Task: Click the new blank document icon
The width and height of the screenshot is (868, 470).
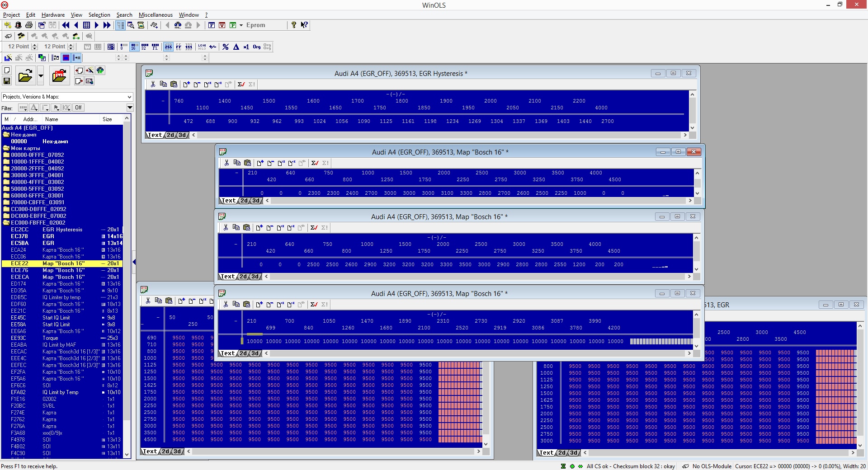Action: 7,70
